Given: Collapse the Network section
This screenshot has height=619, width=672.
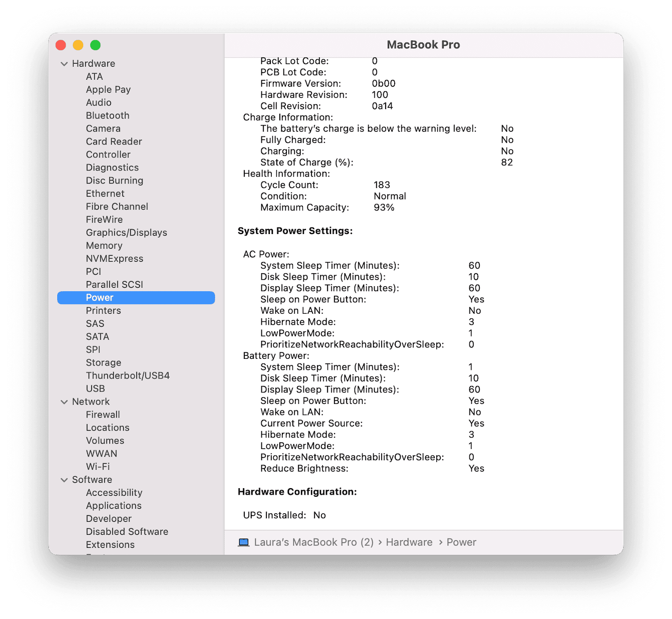Looking at the screenshot, I should [64, 401].
